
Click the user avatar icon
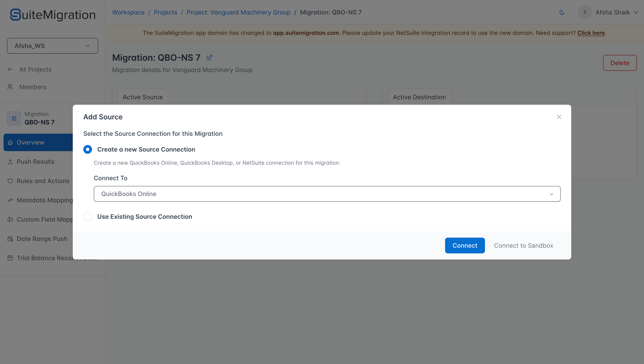585,12
